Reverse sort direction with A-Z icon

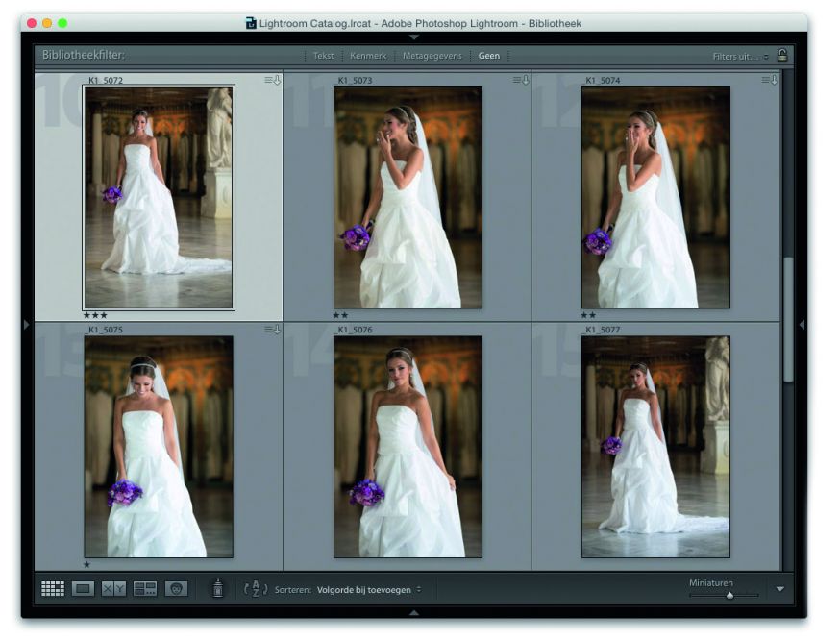pyautogui.click(x=257, y=589)
